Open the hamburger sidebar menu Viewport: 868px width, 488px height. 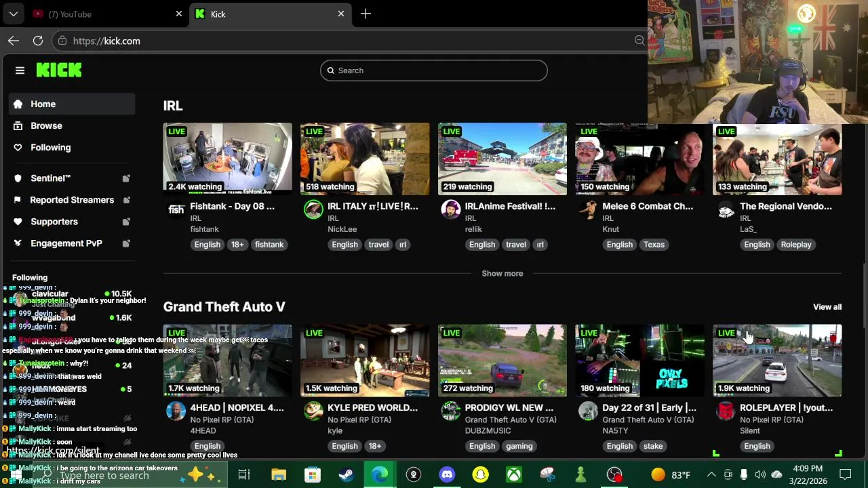[x=20, y=70]
